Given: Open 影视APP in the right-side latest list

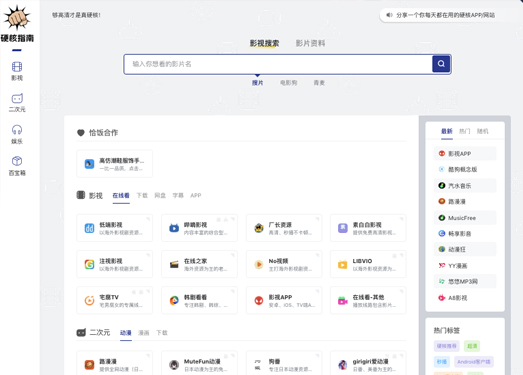Looking at the screenshot, I should pyautogui.click(x=465, y=153).
